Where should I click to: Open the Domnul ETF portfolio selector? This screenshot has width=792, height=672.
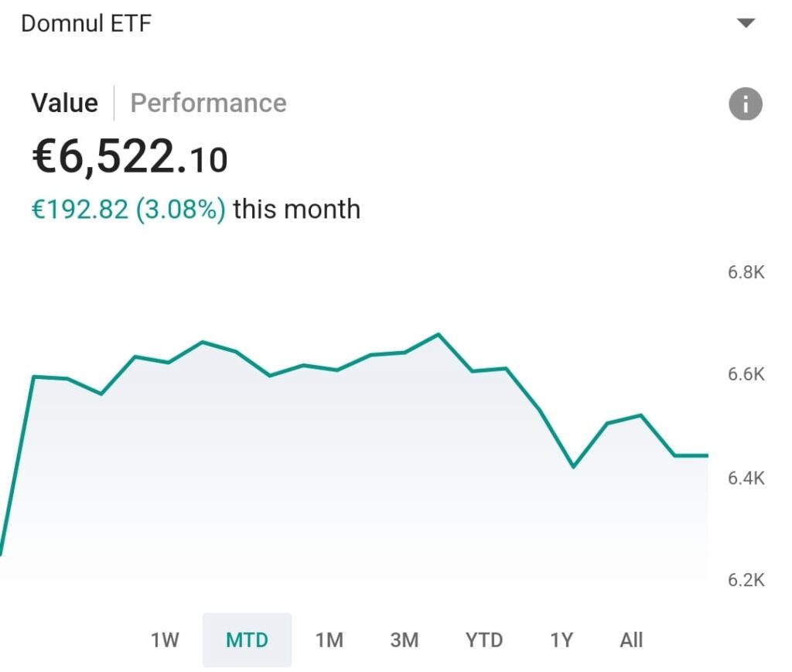pyautogui.click(x=86, y=23)
